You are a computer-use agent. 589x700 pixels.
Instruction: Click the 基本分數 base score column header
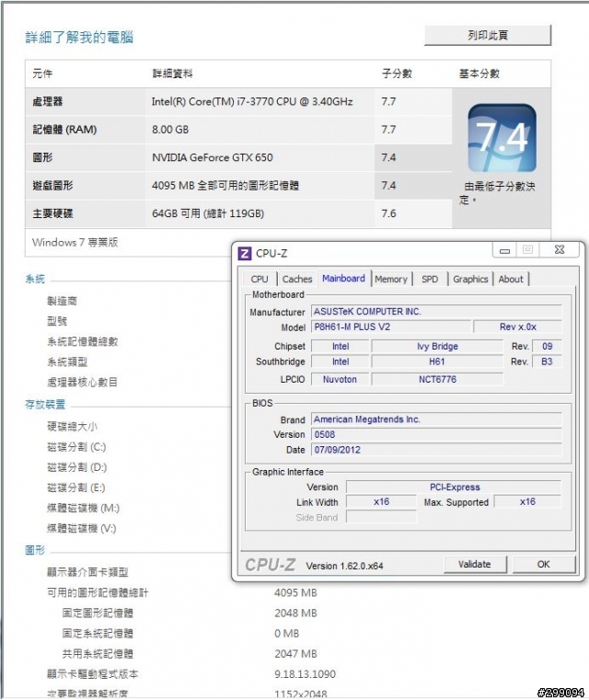pyautogui.click(x=479, y=74)
